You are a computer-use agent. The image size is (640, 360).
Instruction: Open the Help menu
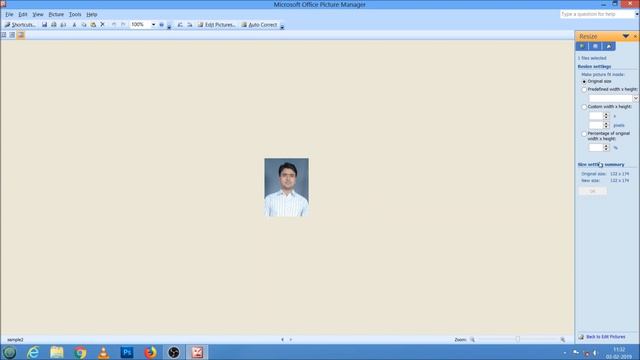click(92, 14)
